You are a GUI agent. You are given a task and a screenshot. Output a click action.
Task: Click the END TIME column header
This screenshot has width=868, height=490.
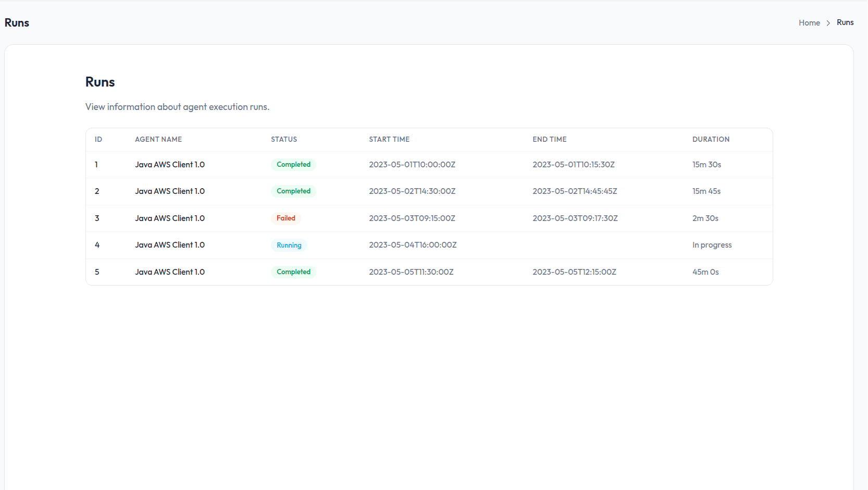549,139
